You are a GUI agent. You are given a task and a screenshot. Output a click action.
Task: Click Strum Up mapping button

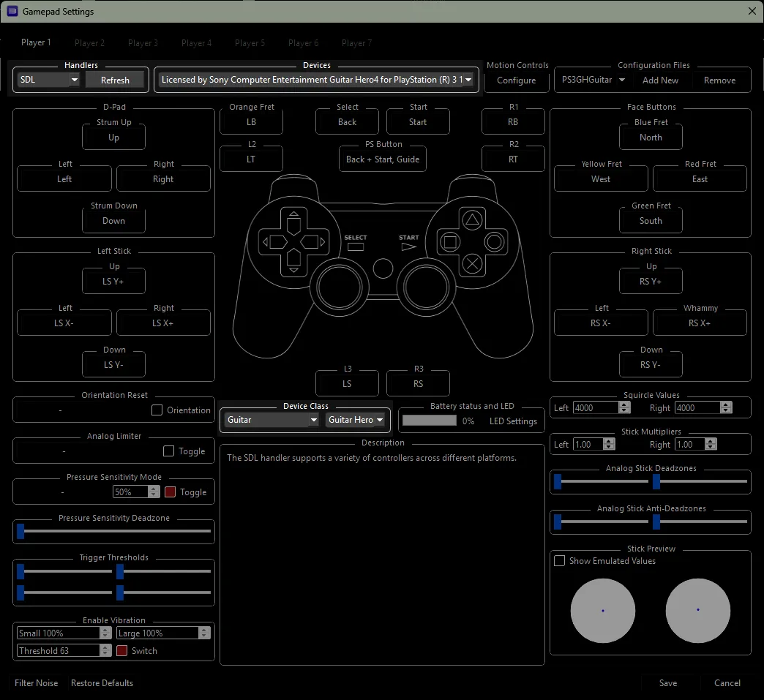[113, 138]
